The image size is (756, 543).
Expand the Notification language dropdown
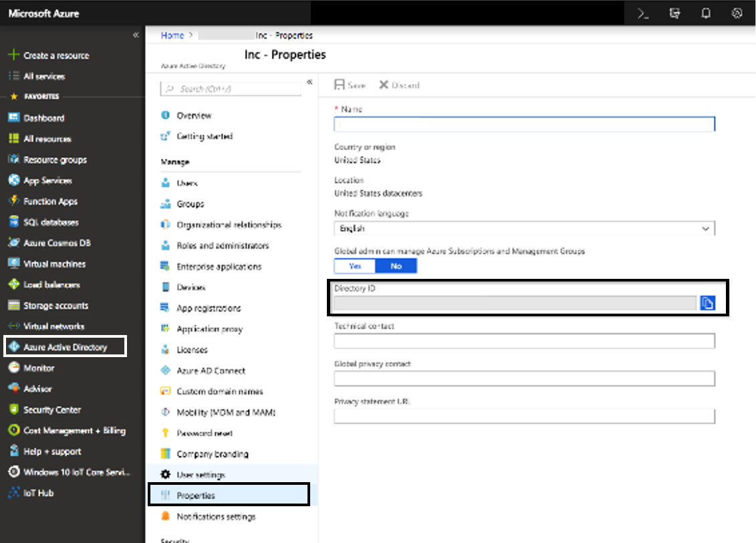[705, 229]
